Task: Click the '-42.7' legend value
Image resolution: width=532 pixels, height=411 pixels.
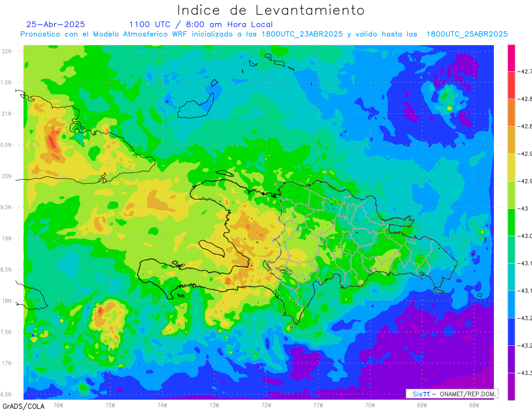Action: pyautogui.click(x=526, y=71)
